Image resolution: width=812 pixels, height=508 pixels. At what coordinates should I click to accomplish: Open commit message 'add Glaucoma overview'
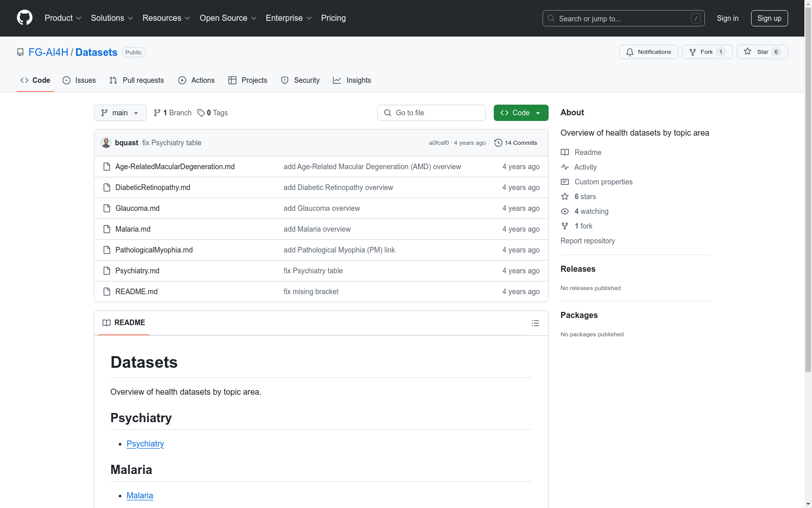[322, 208]
